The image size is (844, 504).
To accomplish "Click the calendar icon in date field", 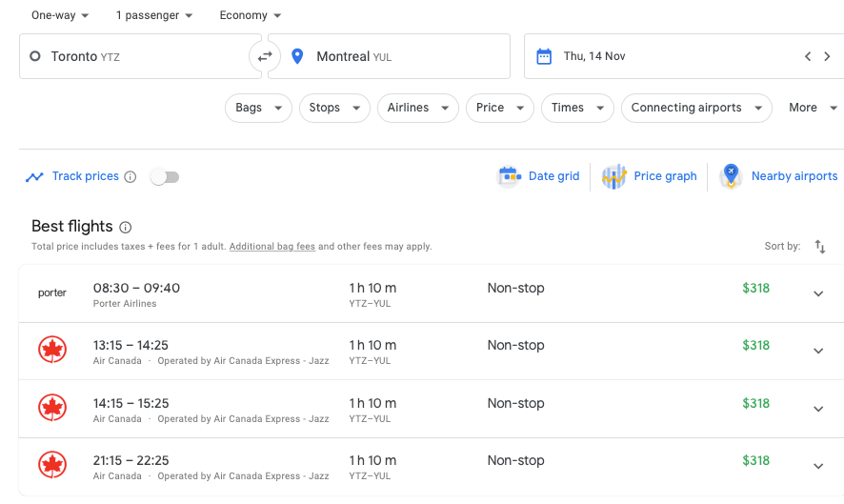I will 544,56.
